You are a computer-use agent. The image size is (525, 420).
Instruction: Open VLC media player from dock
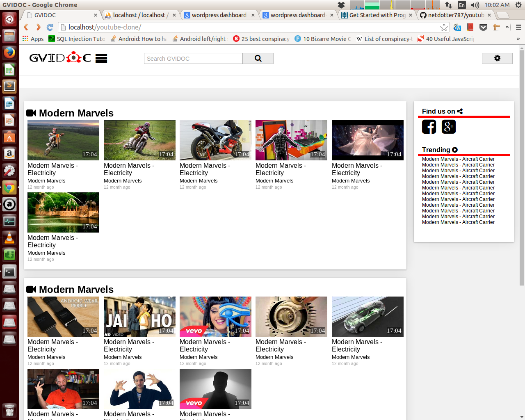9,238
